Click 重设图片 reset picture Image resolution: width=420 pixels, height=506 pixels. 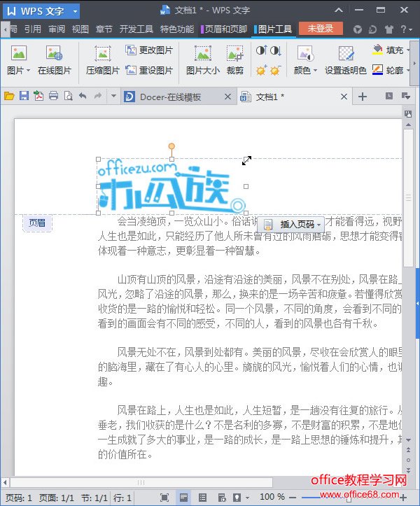coord(149,70)
